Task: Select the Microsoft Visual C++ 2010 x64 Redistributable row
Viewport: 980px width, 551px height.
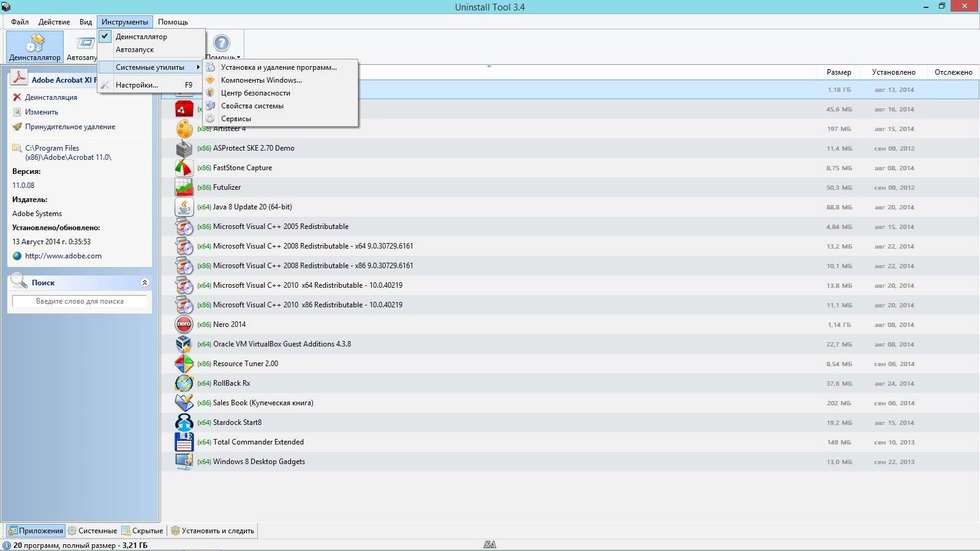Action: (x=570, y=285)
